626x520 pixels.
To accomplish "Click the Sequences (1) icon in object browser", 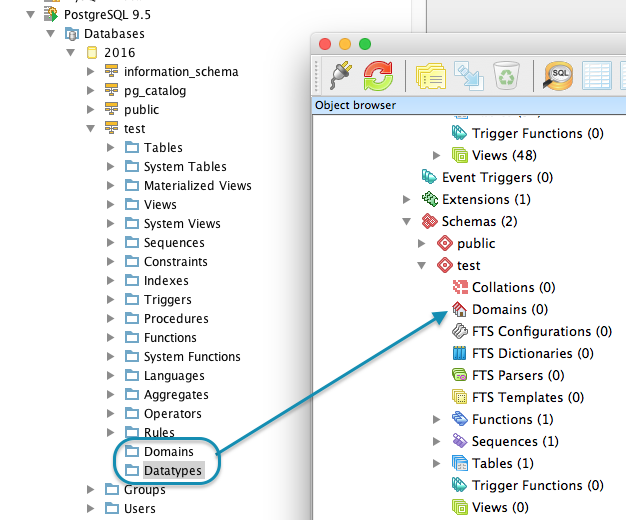I will coord(460,441).
